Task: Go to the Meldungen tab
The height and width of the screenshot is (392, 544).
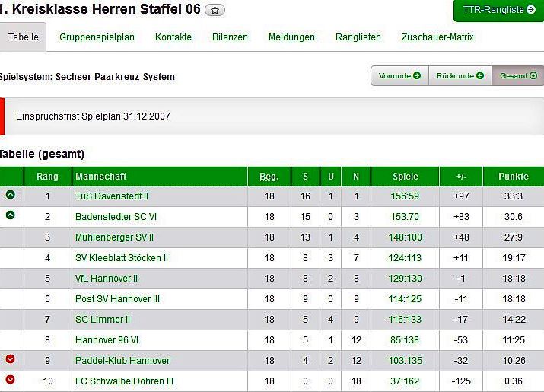Action: point(291,37)
